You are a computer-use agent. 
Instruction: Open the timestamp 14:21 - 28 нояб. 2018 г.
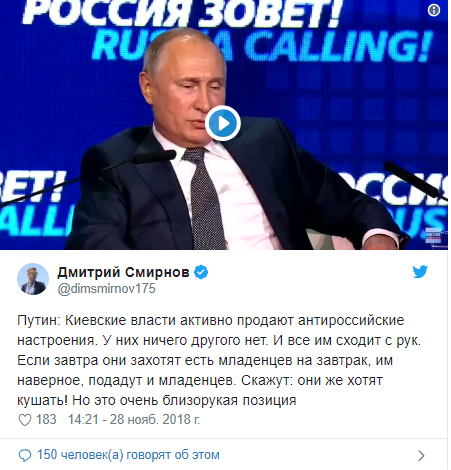pos(134,419)
